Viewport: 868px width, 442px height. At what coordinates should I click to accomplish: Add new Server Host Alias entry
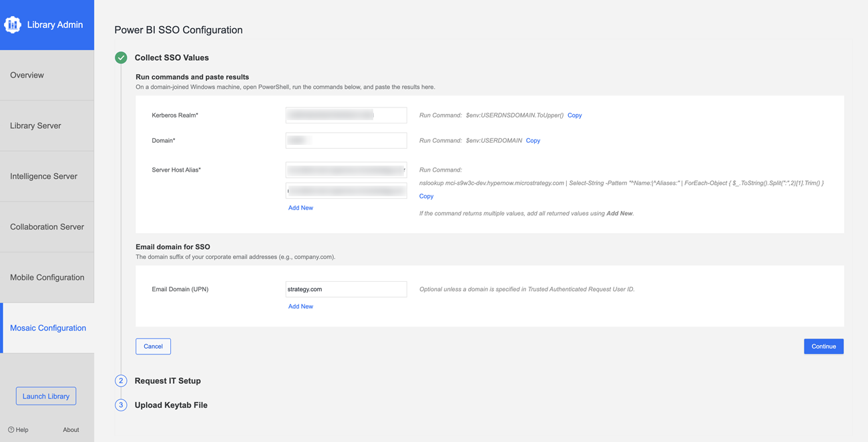click(300, 208)
